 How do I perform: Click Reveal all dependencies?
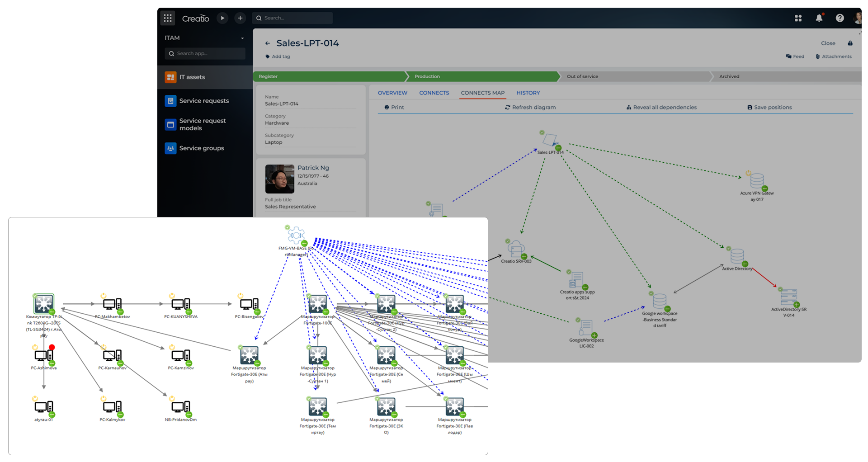click(x=661, y=108)
